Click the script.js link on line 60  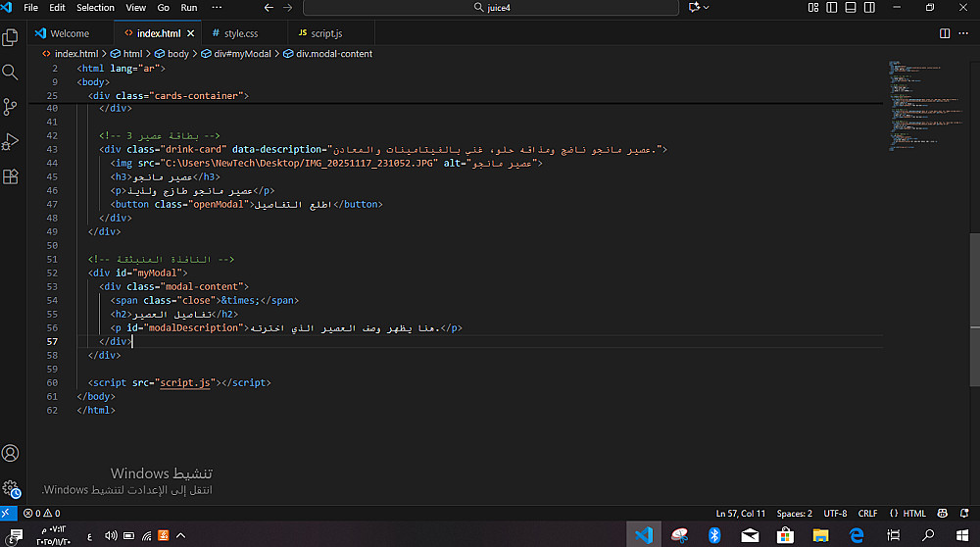pos(186,382)
